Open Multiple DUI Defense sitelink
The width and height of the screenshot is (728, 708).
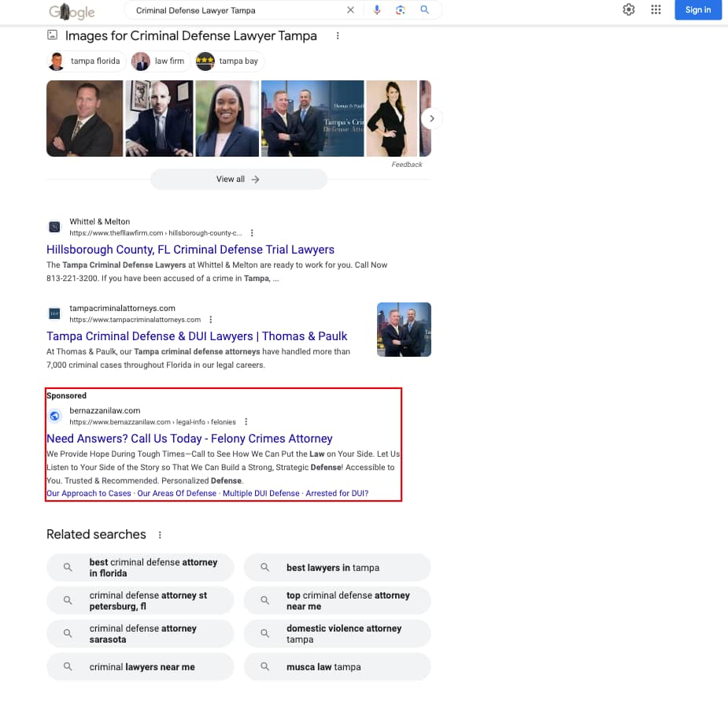pos(261,493)
